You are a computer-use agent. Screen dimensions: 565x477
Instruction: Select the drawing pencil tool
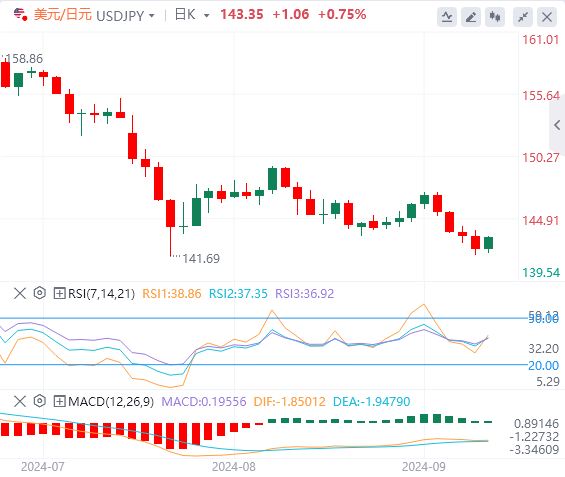pos(471,17)
